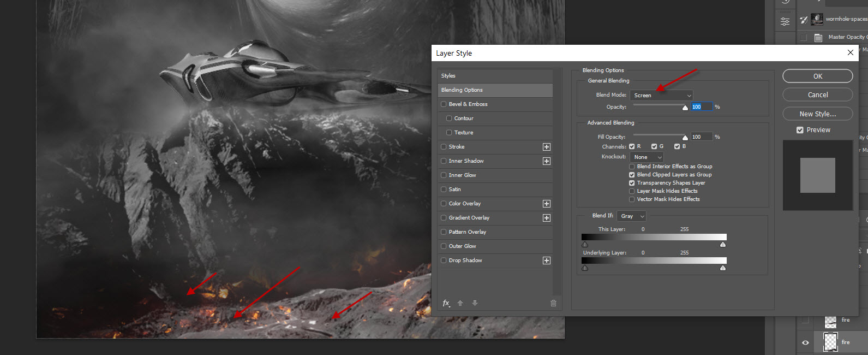This screenshot has width=868, height=355.
Task: Click the plus icon beside Gradient Overlay
Action: tap(546, 218)
